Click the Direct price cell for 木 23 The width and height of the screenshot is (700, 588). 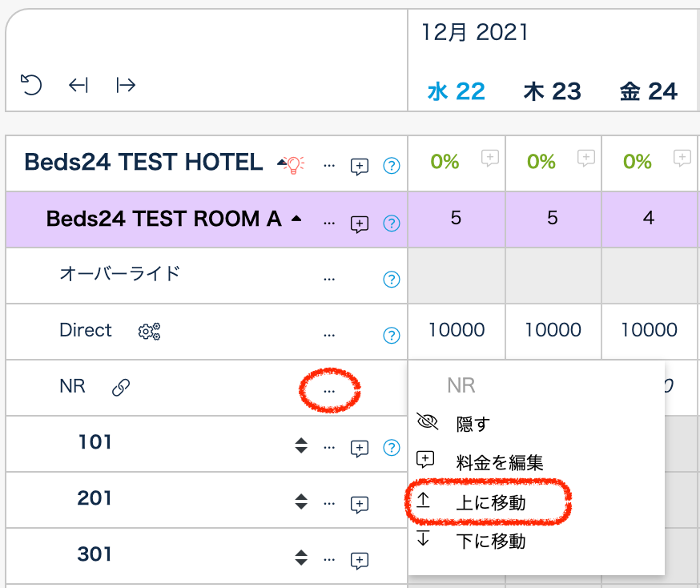pyautogui.click(x=553, y=330)
